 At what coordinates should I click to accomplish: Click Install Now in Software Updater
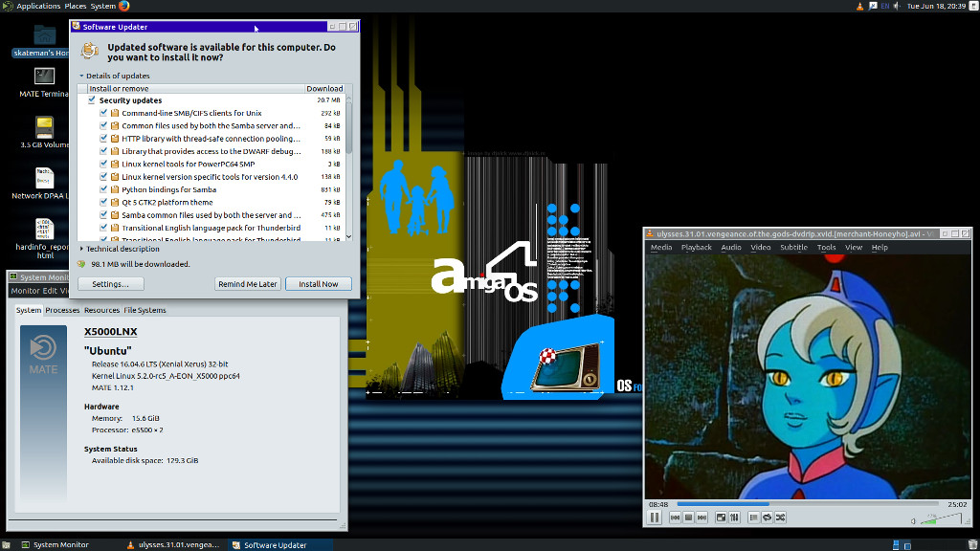(x=318, y=283)
